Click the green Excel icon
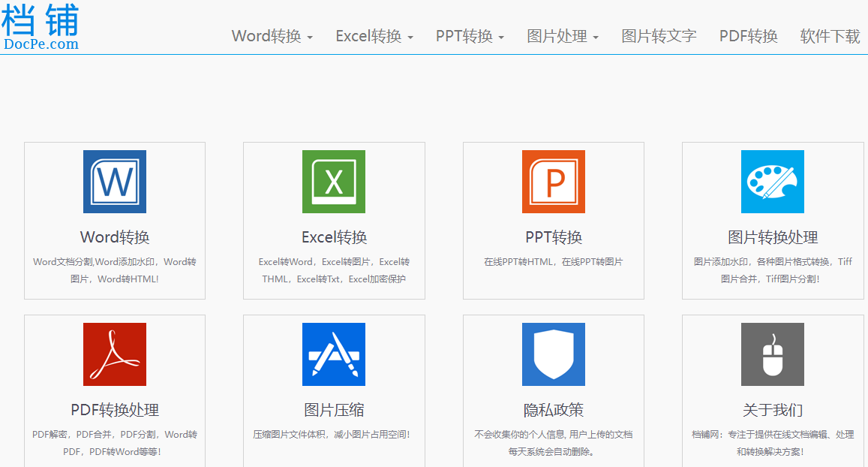 [334, 182]
